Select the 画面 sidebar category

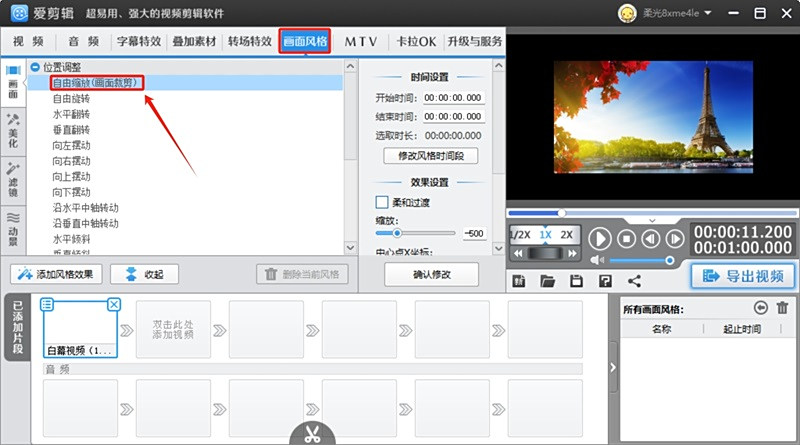pos(13,82)
